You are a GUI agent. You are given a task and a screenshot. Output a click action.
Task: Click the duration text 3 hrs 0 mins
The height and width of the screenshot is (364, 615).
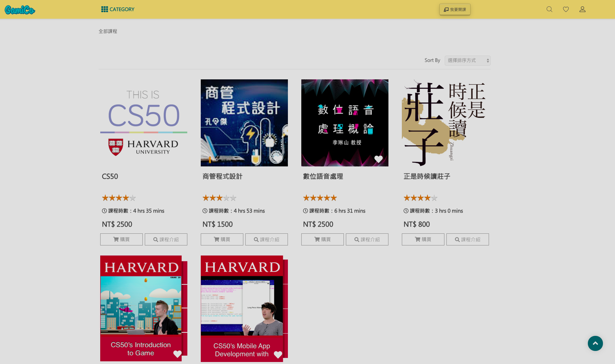click(x=449, y=211)
